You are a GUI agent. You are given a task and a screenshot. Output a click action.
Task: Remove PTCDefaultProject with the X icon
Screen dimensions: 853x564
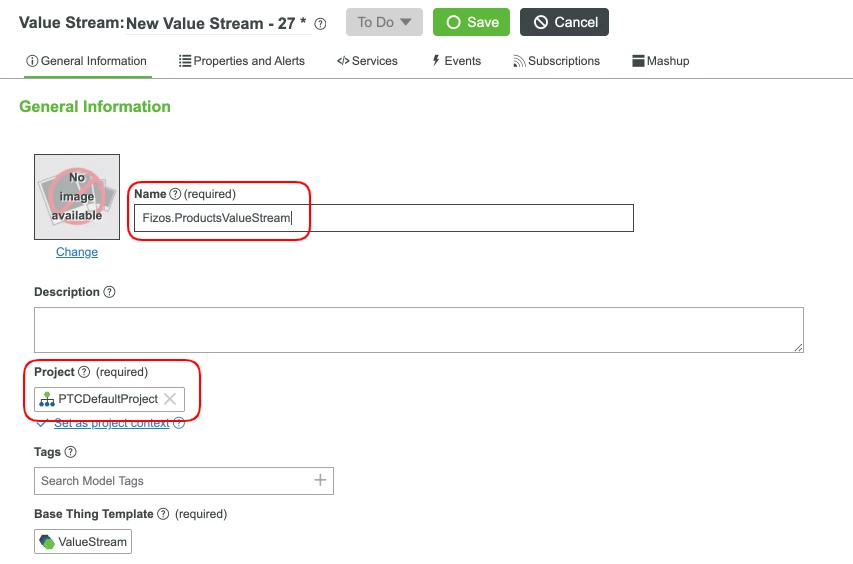[170, 399]
